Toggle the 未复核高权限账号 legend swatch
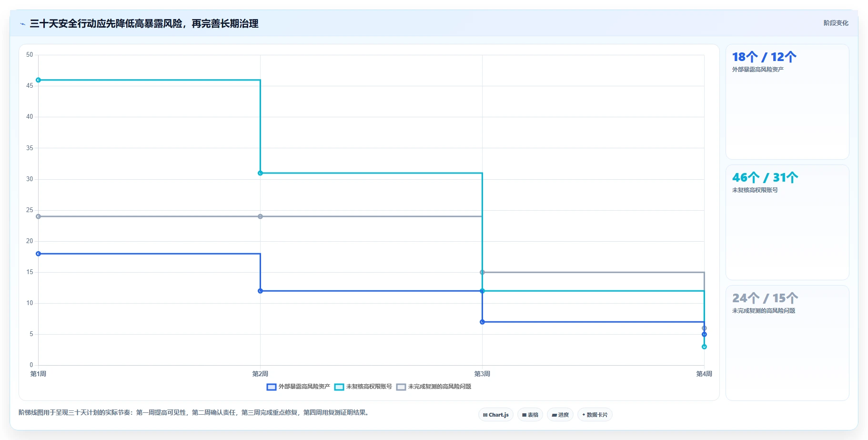 339,387
